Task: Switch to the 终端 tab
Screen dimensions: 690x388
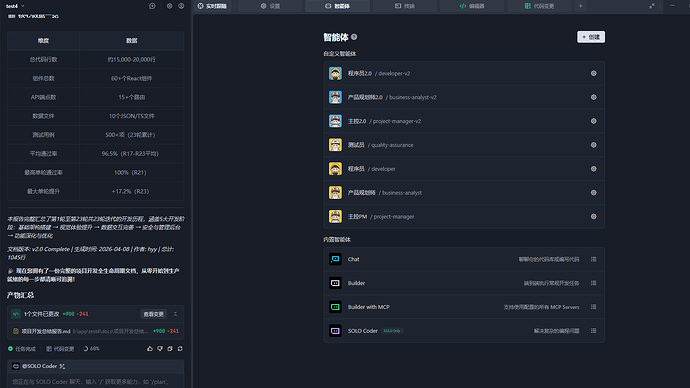Action: [x=405, y=6]
